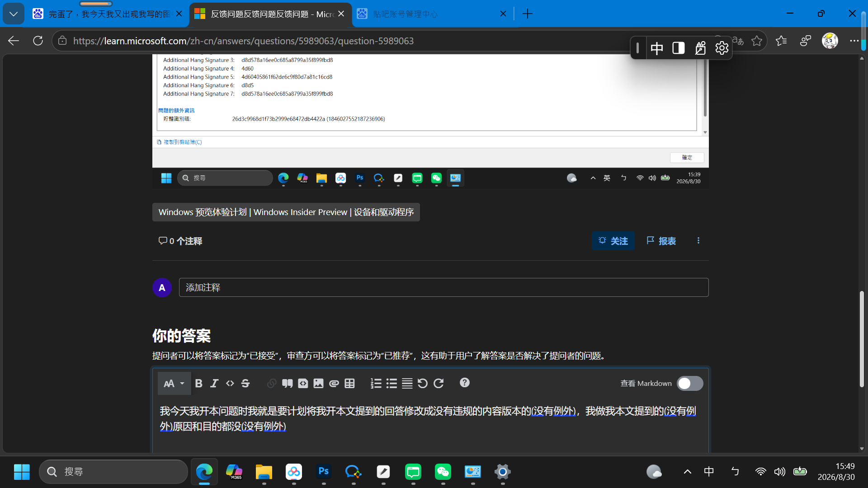This screenshot has height=488, width=868.
Task: Apply italic formatting in answer editor
Action: pos(214,383)
